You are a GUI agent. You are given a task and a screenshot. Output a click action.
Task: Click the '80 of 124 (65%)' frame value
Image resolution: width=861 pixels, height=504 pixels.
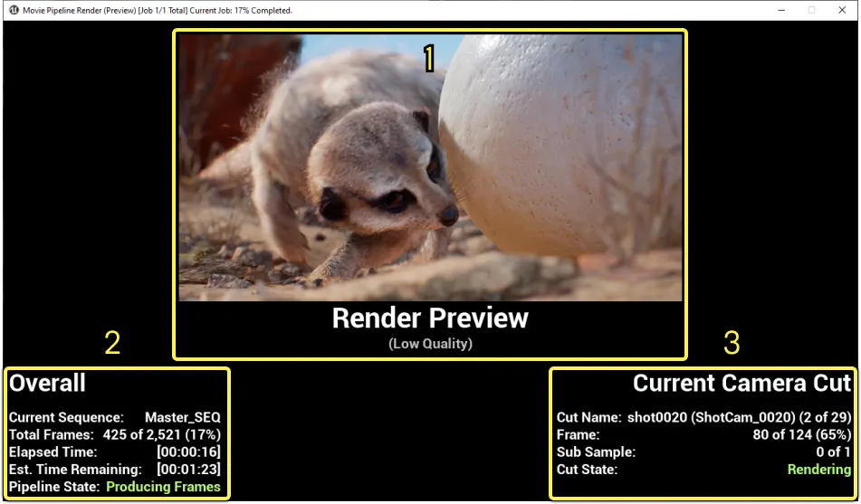click(801, 435)
